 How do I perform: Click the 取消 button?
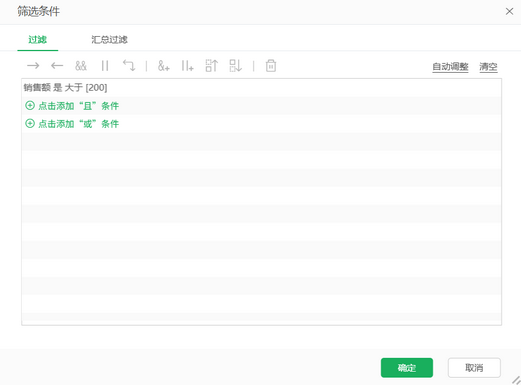[x=474, y=368]
